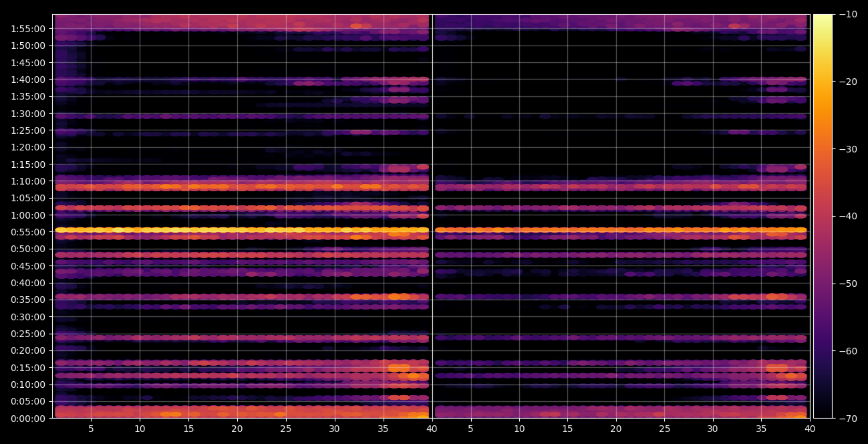Click the 0:00:00 y-axis time label
Image resolution: width=868 pixels, height=444 pixels.
pyautogui.click(x=28, y=419)
